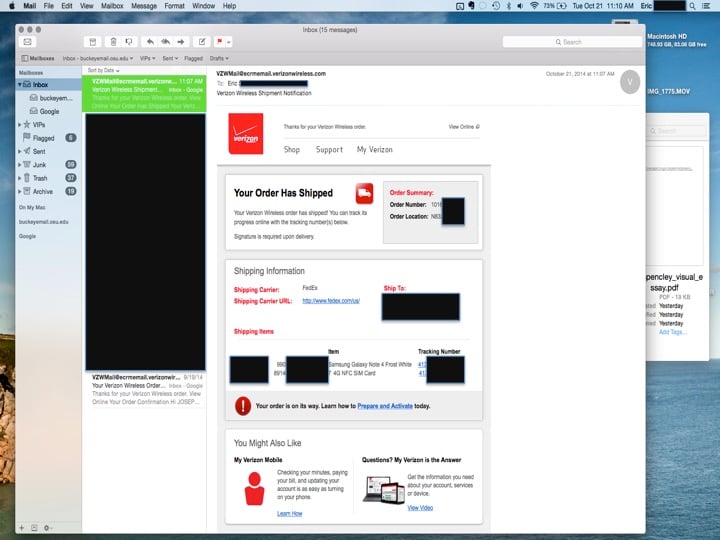Select the 11:07 AM Verizon Shipment message
Viewport: 720px width, 540px height.
click(144, 94)
